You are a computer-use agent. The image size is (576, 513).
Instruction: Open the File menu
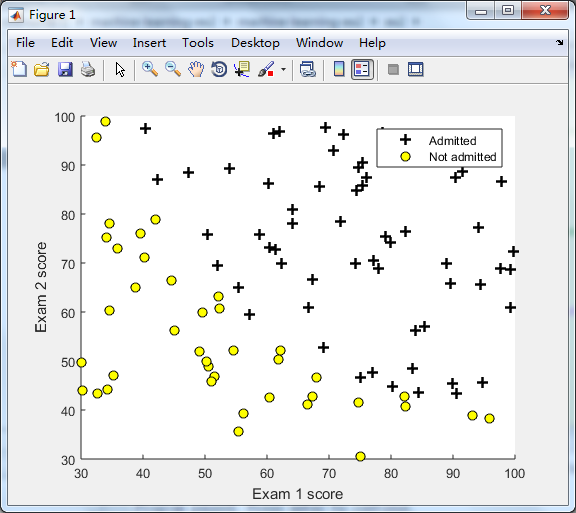[25, 43]
